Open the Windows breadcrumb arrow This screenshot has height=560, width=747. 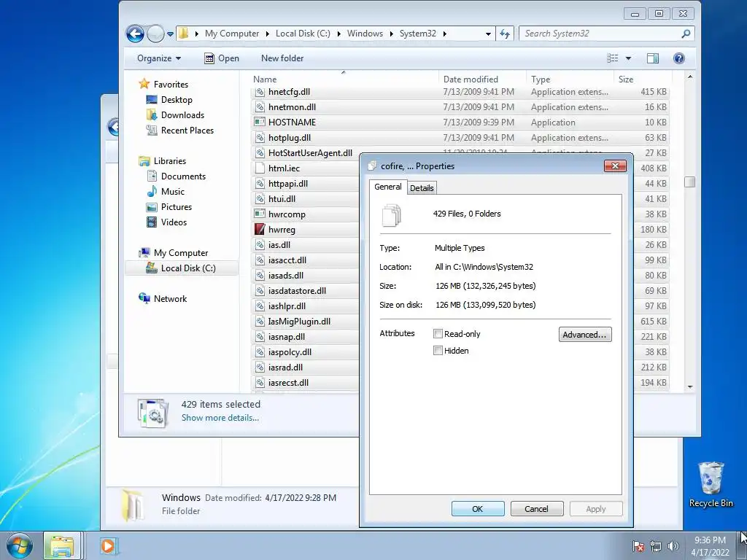pyautogui.click(x=391, y=34)
